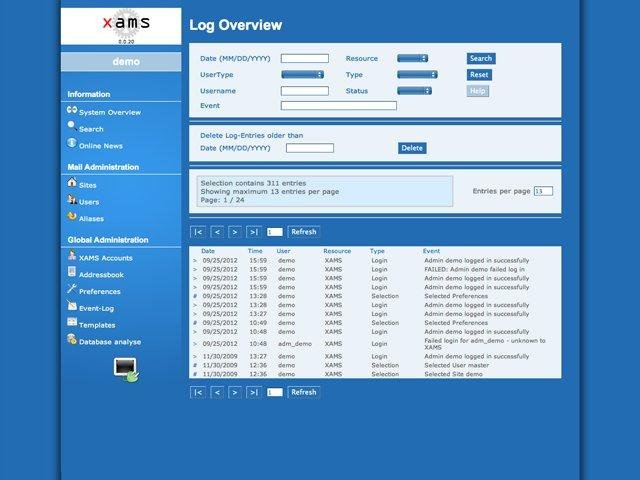640x480 pixels.
Task: Open Online News link
Action: coord(101,146)
